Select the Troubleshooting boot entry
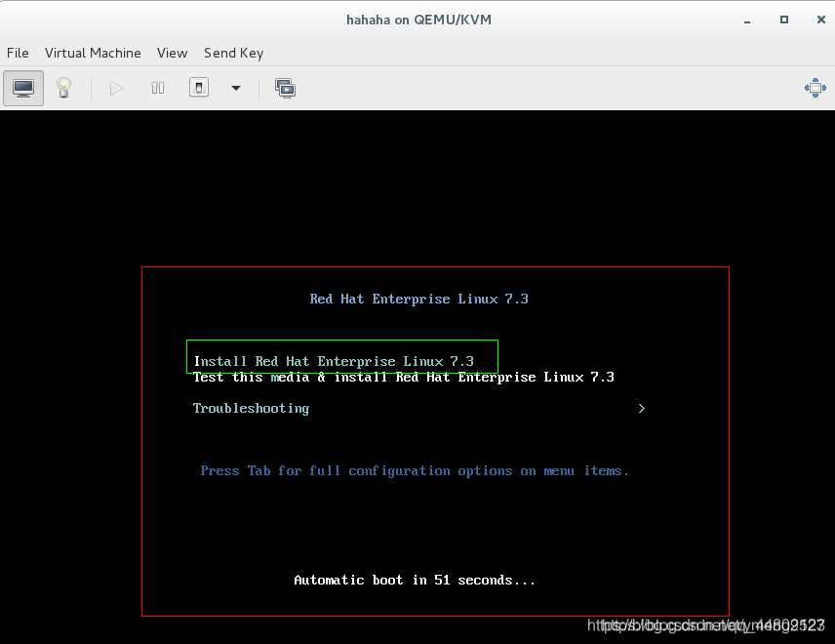This screenshot has height=644, width=835. click(x=251, y=408)
